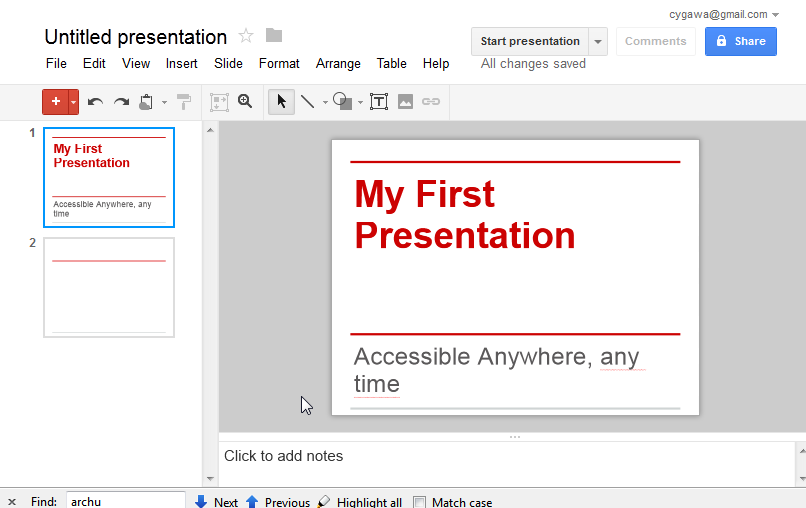
Task: Click the paste clipboard icon
Action: 147,101
